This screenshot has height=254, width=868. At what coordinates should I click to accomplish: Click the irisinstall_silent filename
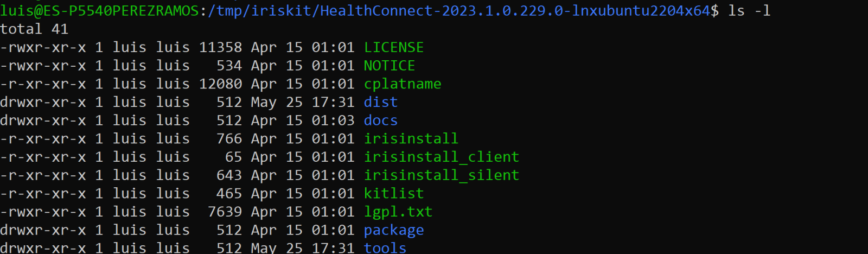(441, 175)
